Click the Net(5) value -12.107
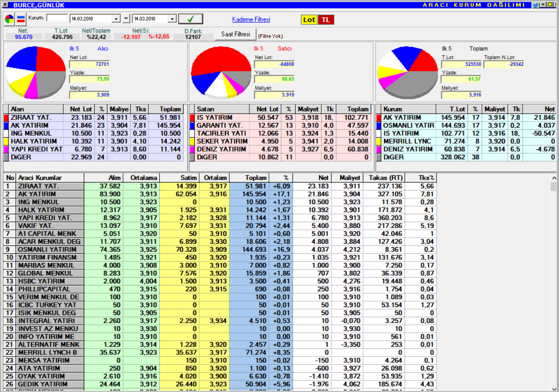This screenshot has width=559, height=392. tap(131, 37)
